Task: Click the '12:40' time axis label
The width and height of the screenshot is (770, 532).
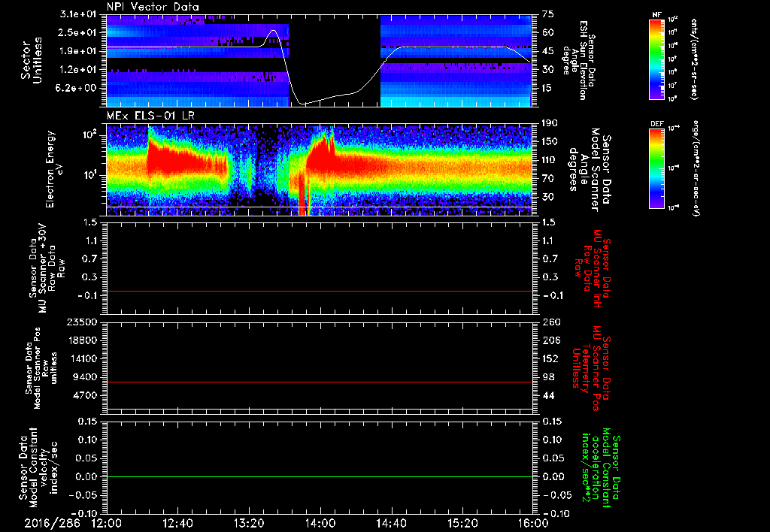Action: (x=177, y=523)
